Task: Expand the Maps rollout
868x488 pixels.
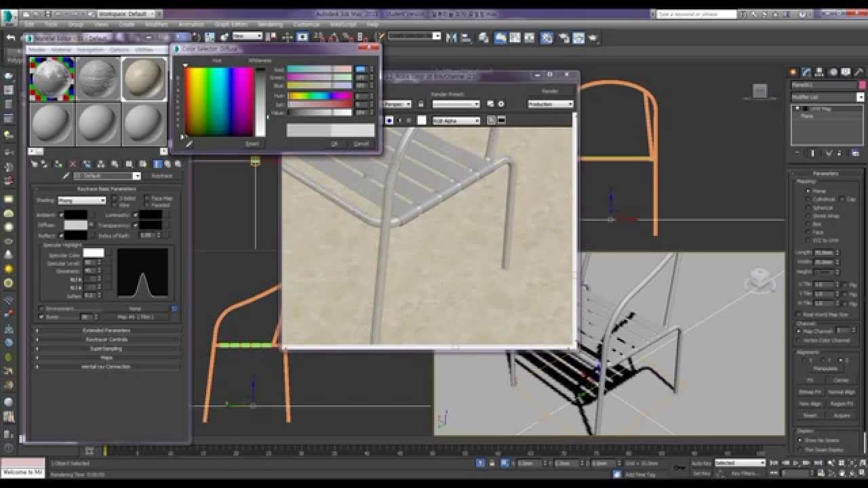Action: (x=107, y=357)
